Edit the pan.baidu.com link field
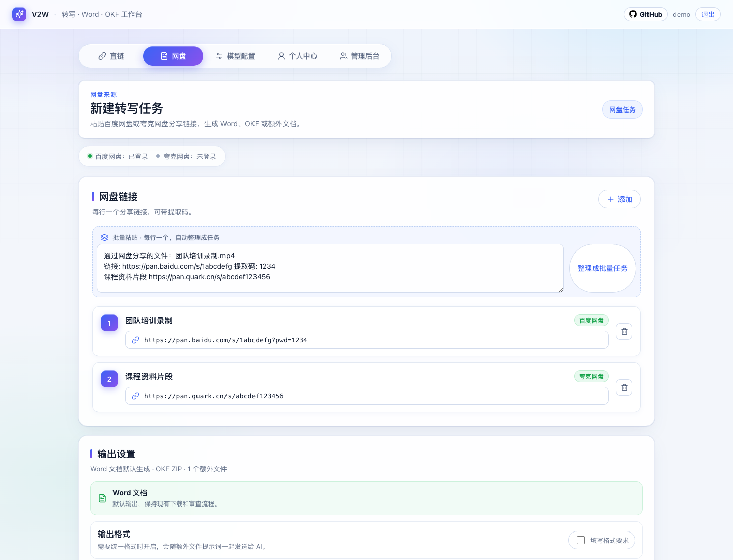This screenshot has width=733, height=560. [x=367, y=340]
